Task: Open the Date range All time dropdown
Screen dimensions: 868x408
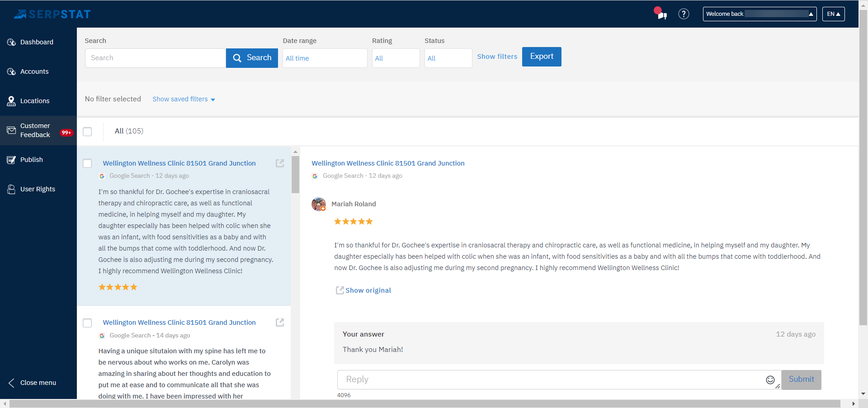Action: 325,58
